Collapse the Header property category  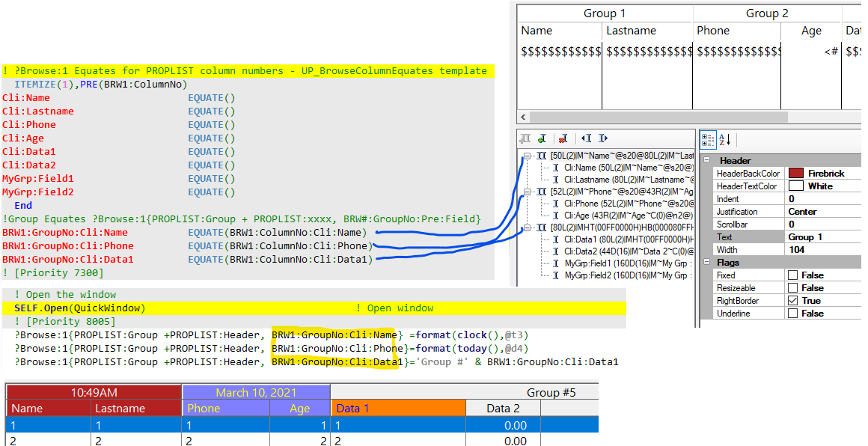[x=707, y=161]
